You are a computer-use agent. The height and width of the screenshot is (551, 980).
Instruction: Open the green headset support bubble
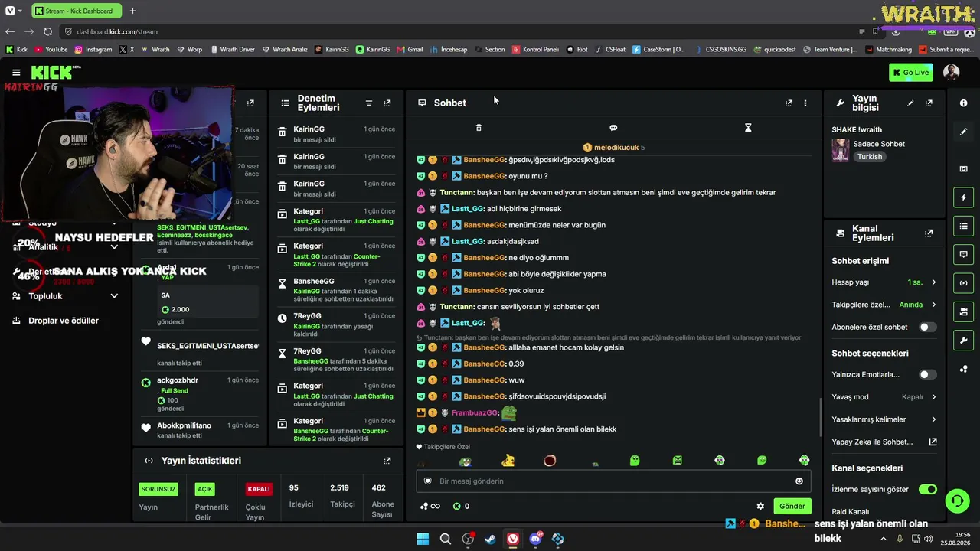click(x=957, y=501)
